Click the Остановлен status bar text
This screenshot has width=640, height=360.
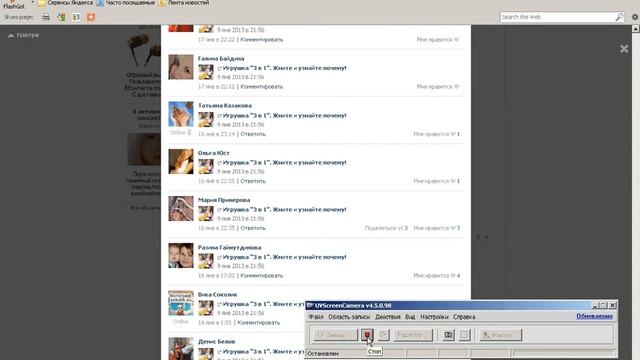pyautogui.click(x=323, y=353)
